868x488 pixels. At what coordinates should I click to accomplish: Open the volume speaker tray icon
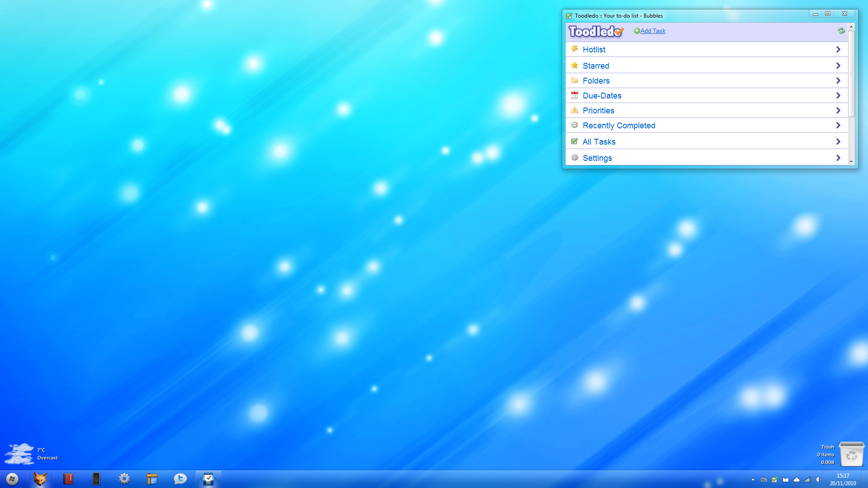click(818, 479)
